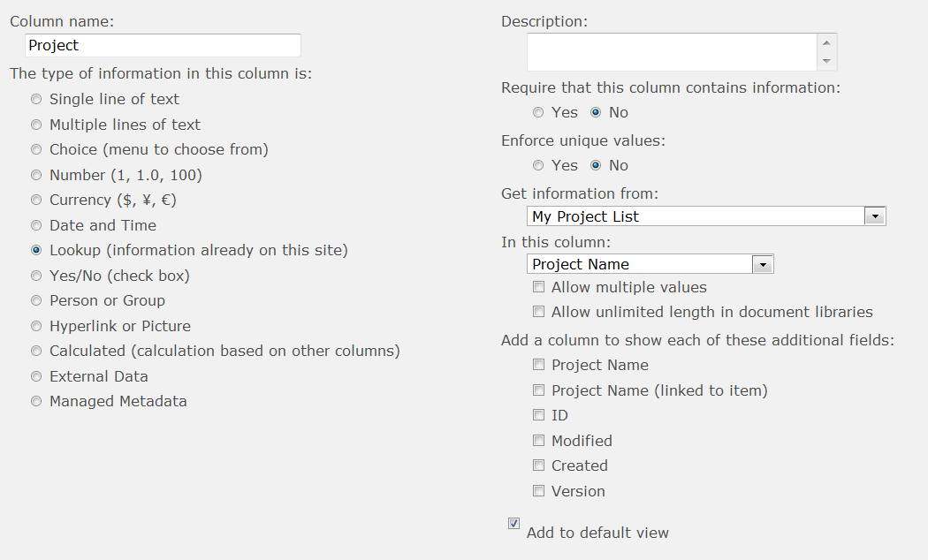
Task: Select the Single line of text radio button
Action: click(36, 100)
